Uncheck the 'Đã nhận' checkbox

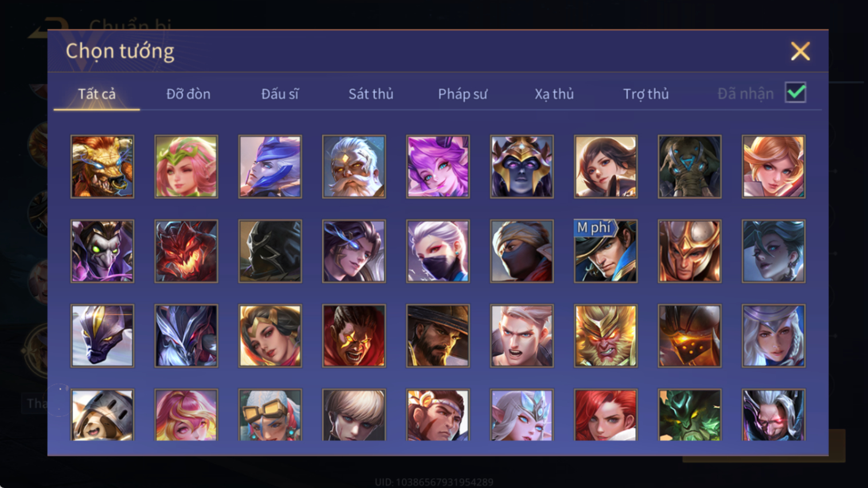[796, 93]
